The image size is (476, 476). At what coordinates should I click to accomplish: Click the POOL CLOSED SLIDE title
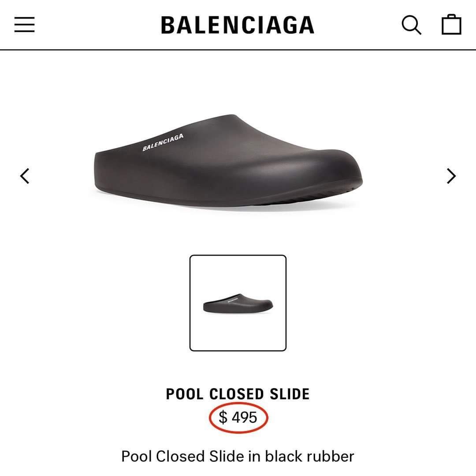point(238,394)
